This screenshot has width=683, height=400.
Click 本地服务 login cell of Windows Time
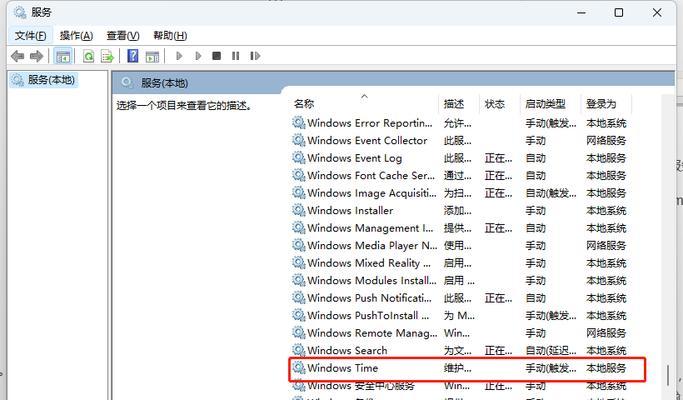[x=606, y=368]
